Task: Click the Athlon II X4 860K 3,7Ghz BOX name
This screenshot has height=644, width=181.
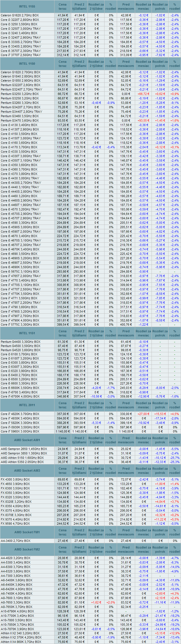Action: (21, 642)
